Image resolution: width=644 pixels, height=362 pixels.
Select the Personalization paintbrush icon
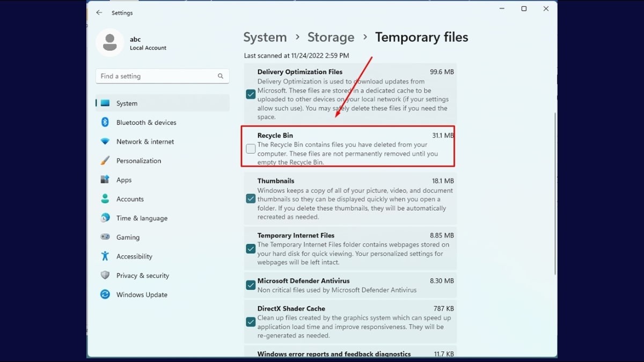point(105,161)
